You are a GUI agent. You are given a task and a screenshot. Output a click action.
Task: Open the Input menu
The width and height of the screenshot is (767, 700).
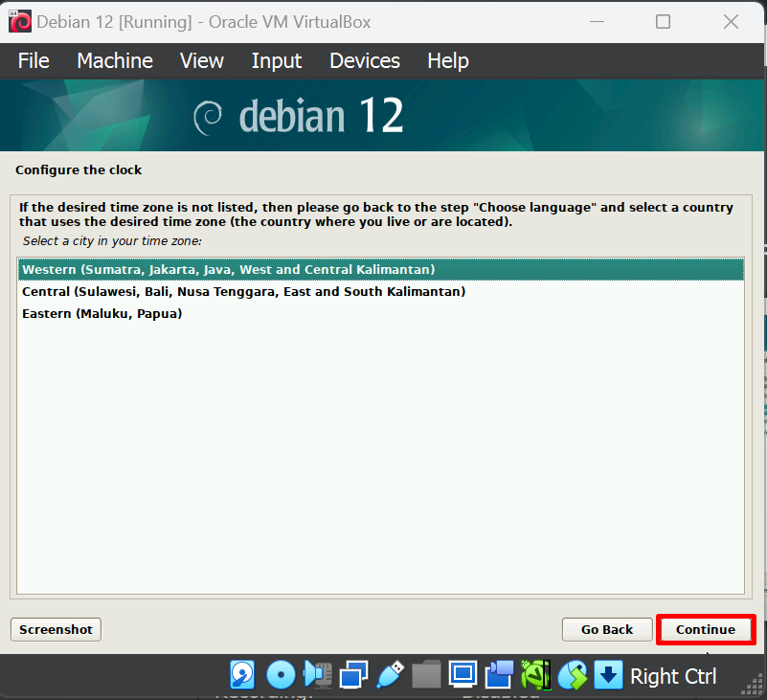tap(277, 61)
